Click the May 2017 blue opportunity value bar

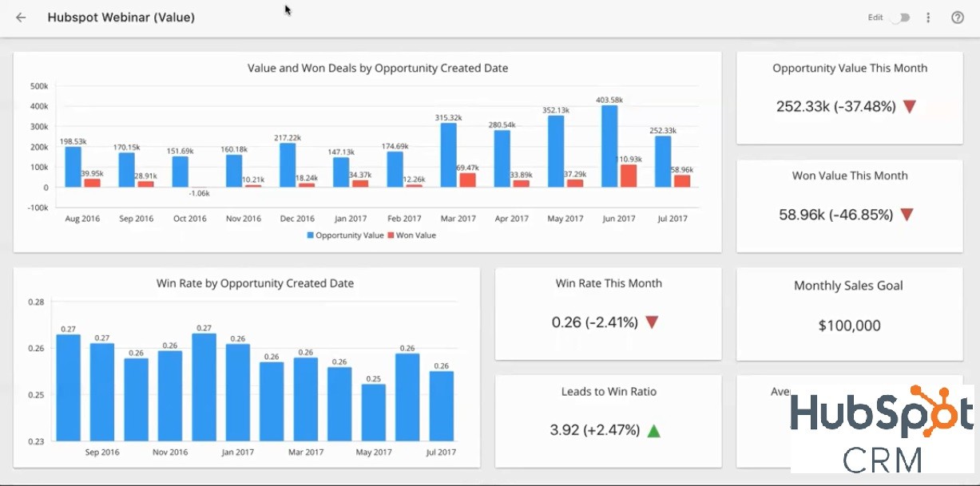(556, 152)
